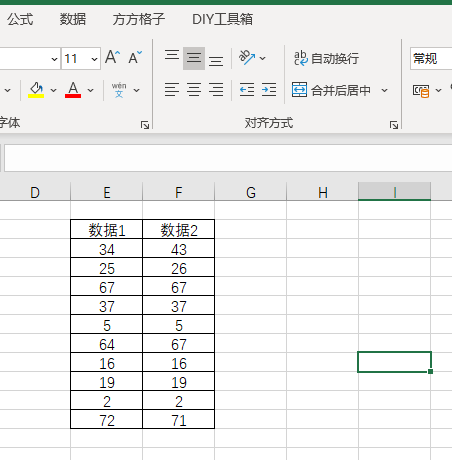Select column E header
Image resolution: width=452 pixels, height=460 pixels.
(107, 192)
